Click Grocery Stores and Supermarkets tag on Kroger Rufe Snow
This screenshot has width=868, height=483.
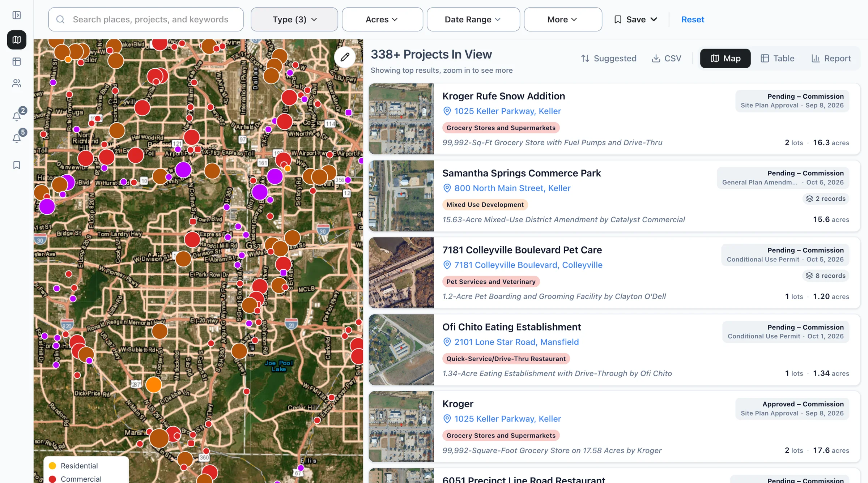[501, 128]
